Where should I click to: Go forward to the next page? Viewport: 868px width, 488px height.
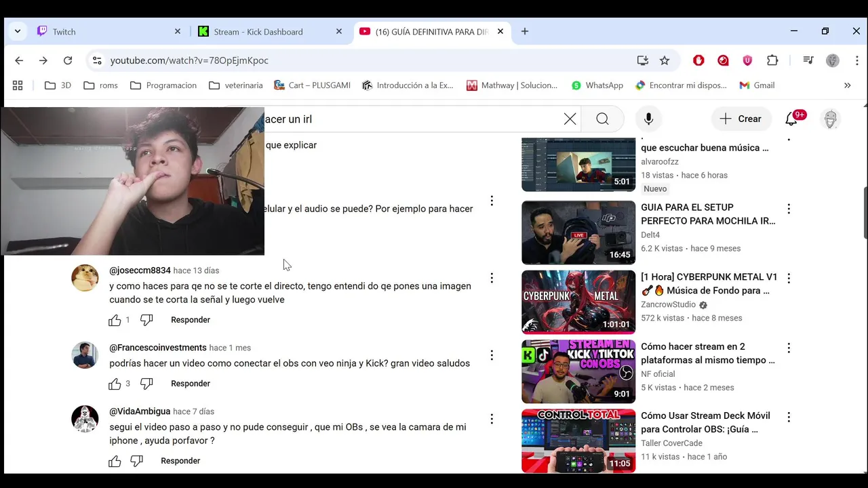(x=43, y=60)
